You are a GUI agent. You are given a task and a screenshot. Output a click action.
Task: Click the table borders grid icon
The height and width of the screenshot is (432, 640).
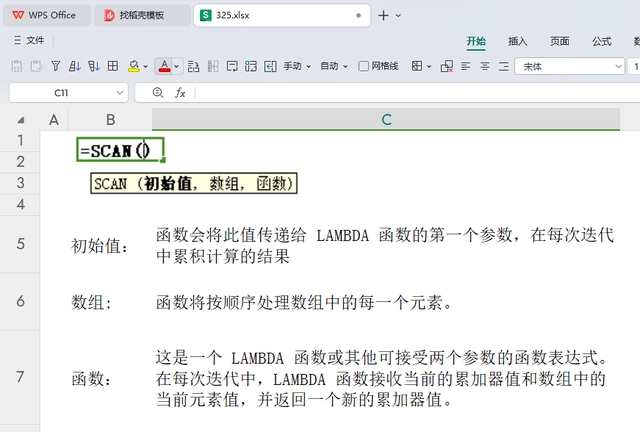(x=113, y=66)
